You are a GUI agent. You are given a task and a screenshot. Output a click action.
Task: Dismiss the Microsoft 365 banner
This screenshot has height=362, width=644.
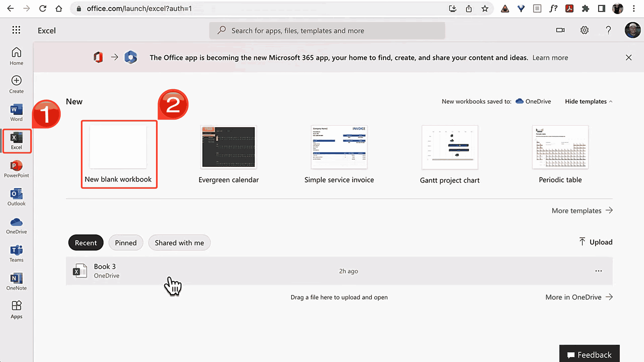pos(629,58)
